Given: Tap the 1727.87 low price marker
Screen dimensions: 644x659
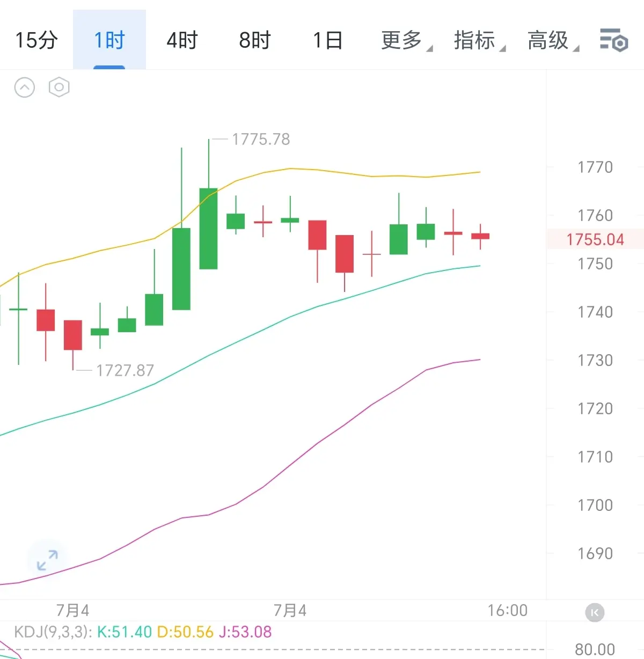Looking at the screenshot, I should click(125, 370).
